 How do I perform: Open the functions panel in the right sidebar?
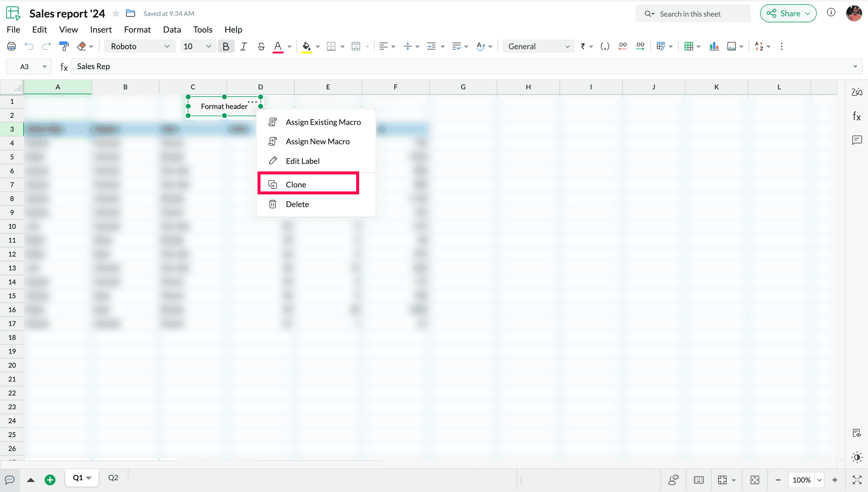pos(857,117)
